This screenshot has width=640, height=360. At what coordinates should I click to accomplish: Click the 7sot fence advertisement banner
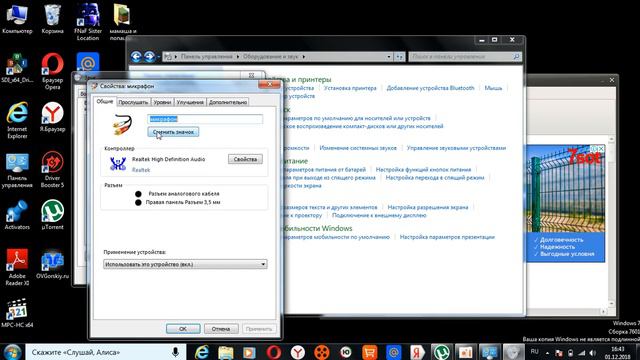[566, 203]
